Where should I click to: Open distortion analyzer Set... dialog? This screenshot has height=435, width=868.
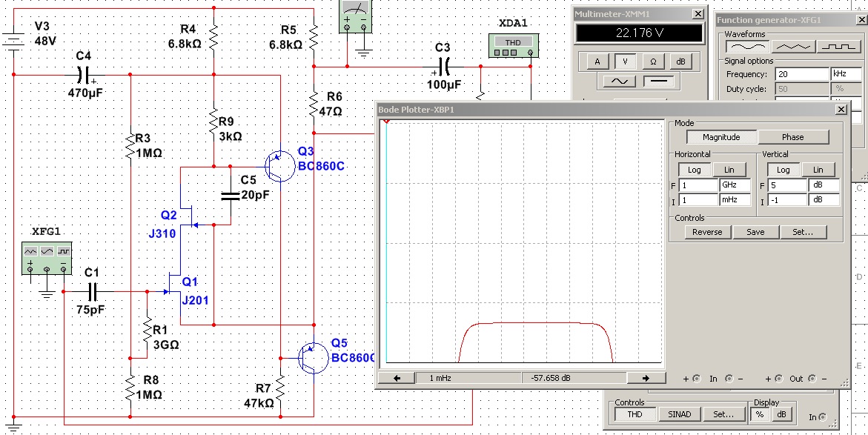723,414
